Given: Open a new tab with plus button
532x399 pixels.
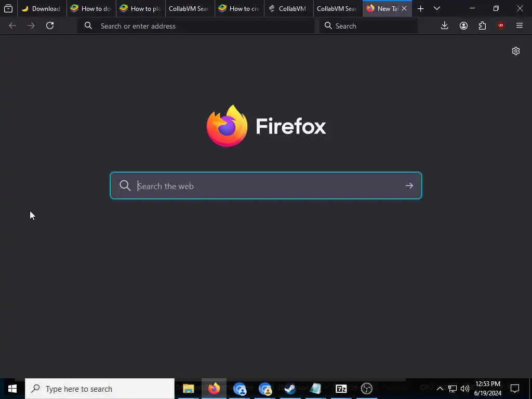Looking at the screenshot, I should pos(420,8).
